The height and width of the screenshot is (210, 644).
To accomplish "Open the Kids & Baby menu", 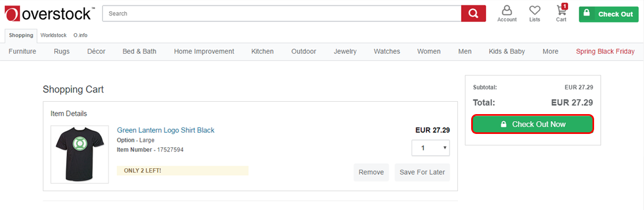I will coord(507,51).
